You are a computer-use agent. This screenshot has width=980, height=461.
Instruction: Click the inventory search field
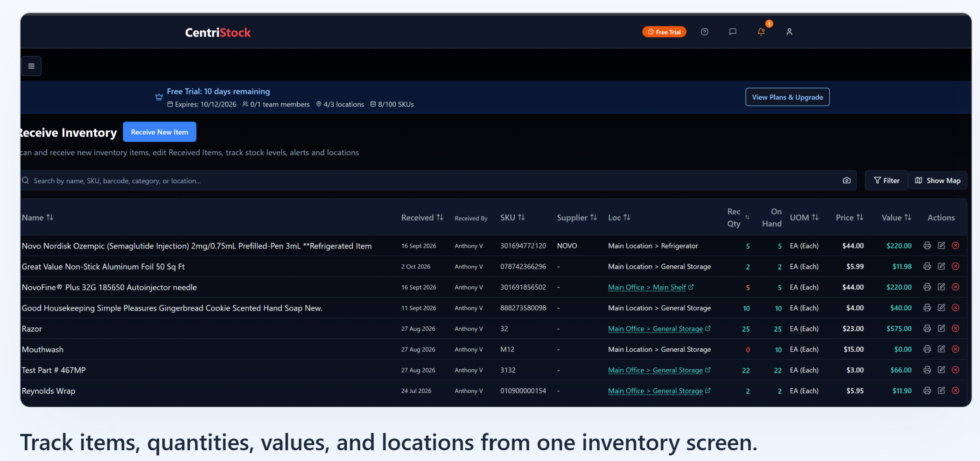[x=439, y=180]
